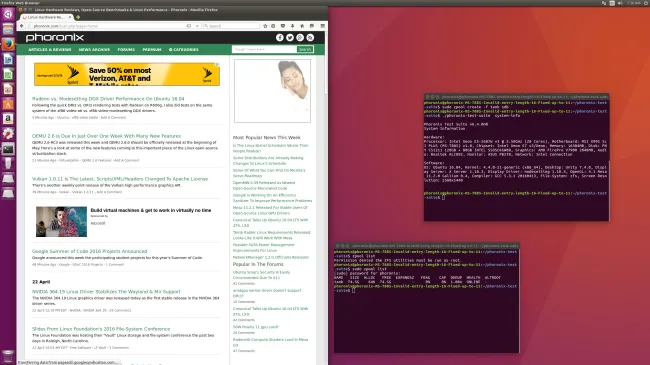Image resolution: width=650 pixels, height=365 pixels.
Task: Open Canonical Talks Up Ubuntu 16.04 popular news link
Action: (x=270, y=223)
